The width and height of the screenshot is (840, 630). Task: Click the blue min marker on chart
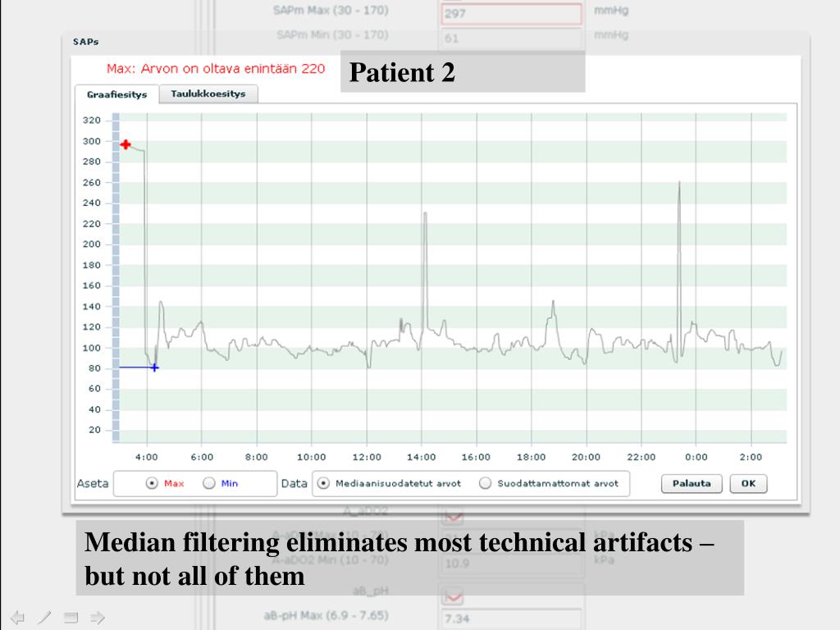[155, 367]
